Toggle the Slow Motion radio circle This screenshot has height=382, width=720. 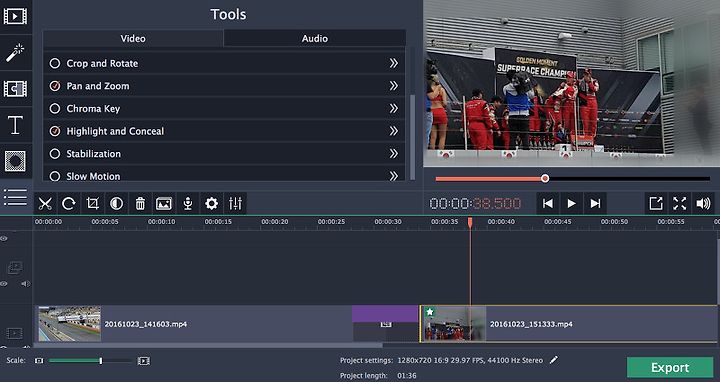pyautogui.click(x=55, y=176)
